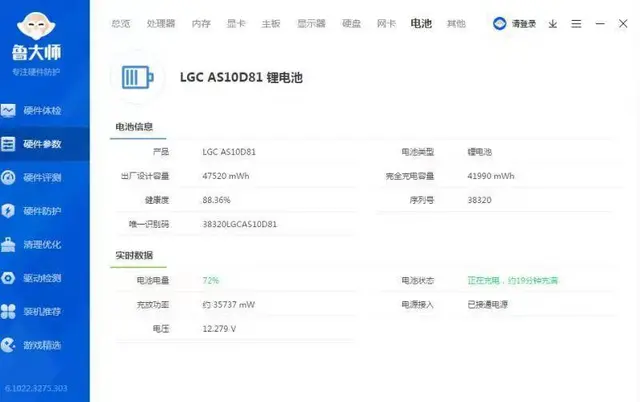The image size is (640, 402).
Task: Click the 充放功率 label
Action: click(x=153, y=304)
